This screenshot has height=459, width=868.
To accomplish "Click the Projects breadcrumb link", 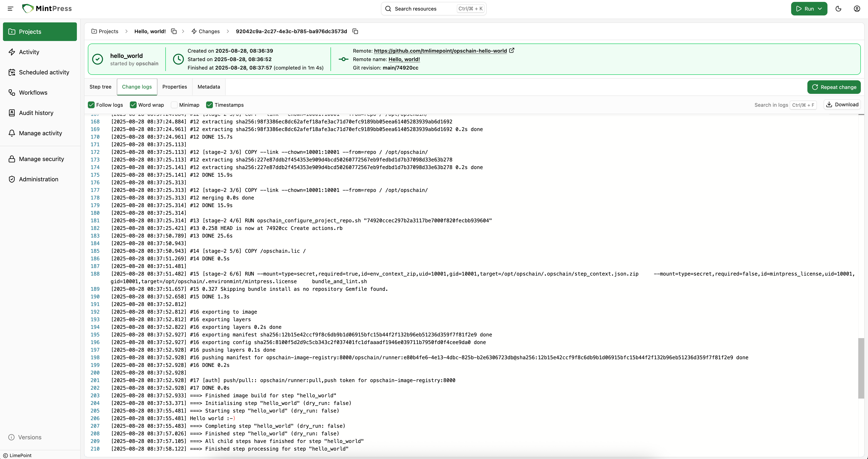I will click(x=105, y=31).
